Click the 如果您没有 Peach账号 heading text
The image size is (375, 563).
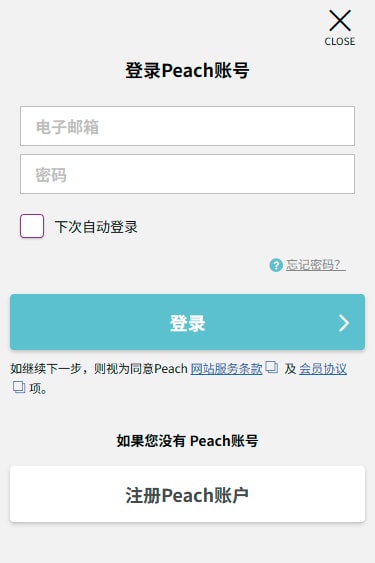[x=187, y=441]
